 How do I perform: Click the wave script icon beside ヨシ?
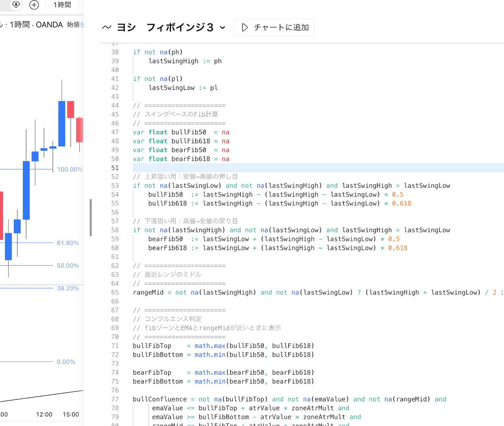[107, 27]
